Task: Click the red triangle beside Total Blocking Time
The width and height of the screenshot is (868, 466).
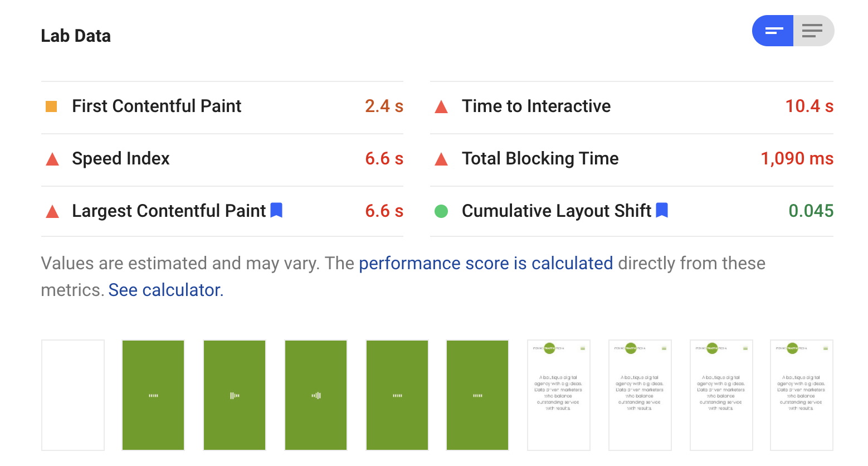Action: tap(441, 159)
